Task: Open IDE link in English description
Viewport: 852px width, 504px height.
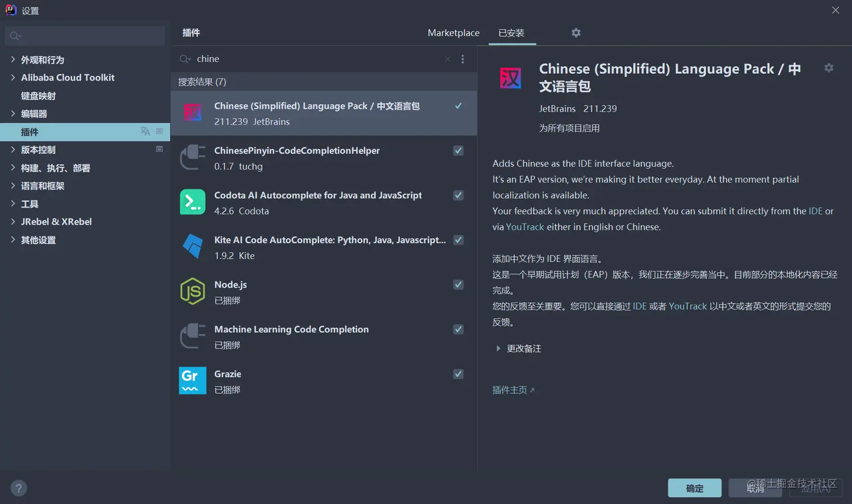Action: pyautogui.click(x=815, y=211)
